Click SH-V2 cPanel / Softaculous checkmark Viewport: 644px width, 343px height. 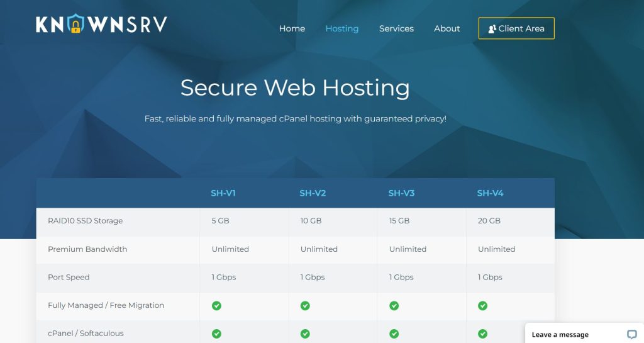305,334
